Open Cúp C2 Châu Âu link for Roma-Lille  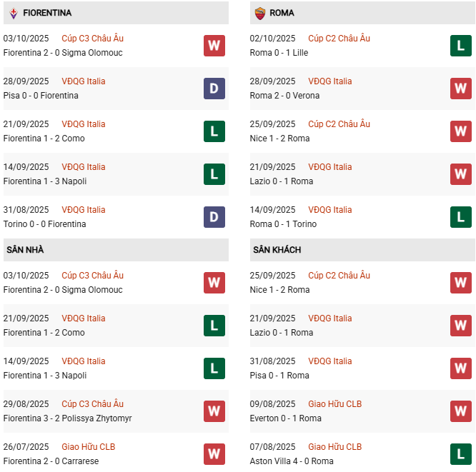[339, 39]
